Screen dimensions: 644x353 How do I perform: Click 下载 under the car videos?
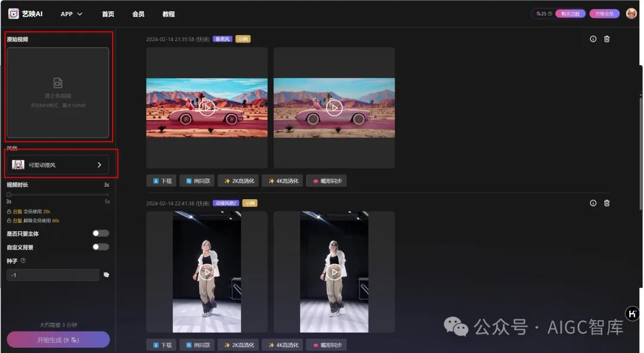[x=162, y=181]
